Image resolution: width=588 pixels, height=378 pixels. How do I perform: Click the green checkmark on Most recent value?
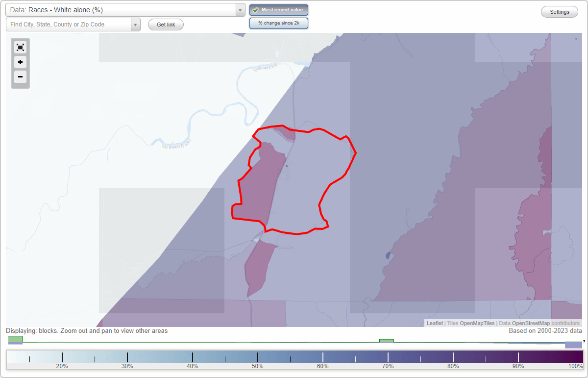pyautogui.click(x=255, y=10)
